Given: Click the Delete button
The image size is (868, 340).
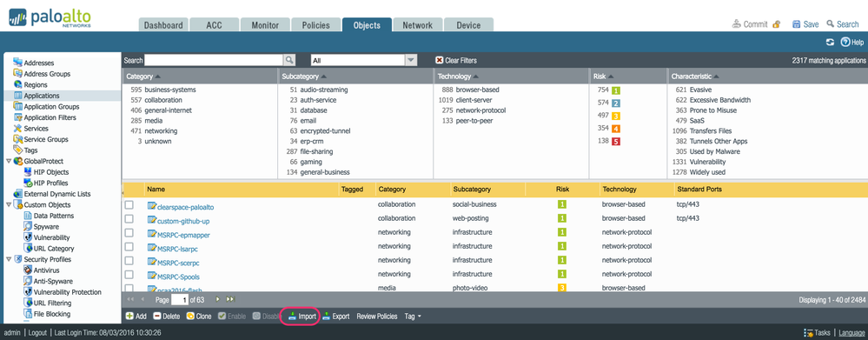Looking at the screenshot, I should (167, 317).
